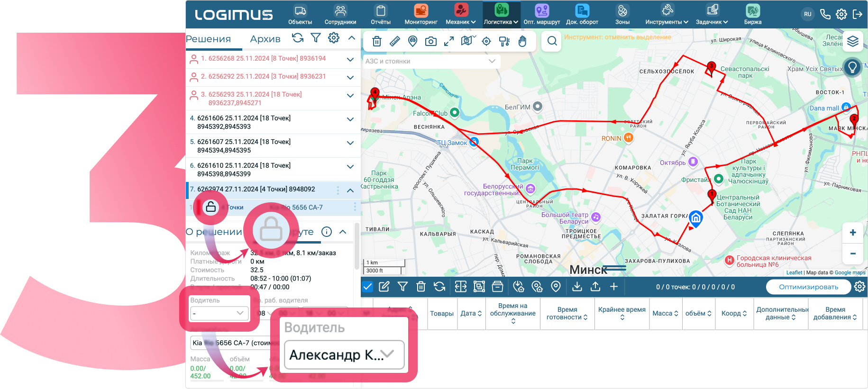Open the Объекты section
The image size is (868, 389).
[x=300, y=15]
